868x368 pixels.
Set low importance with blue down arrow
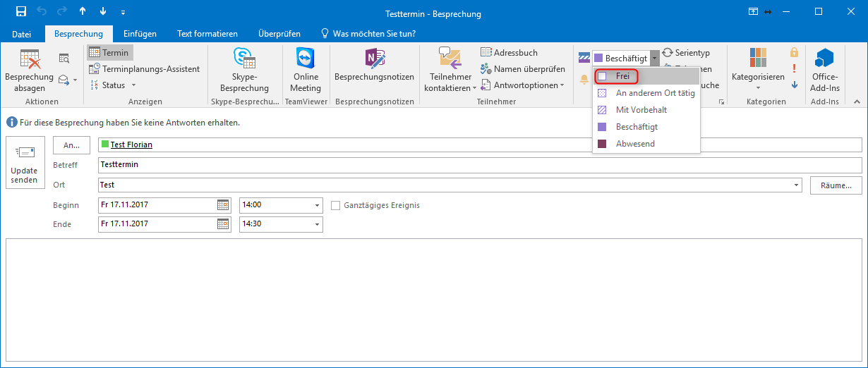(x=795, y=85)
